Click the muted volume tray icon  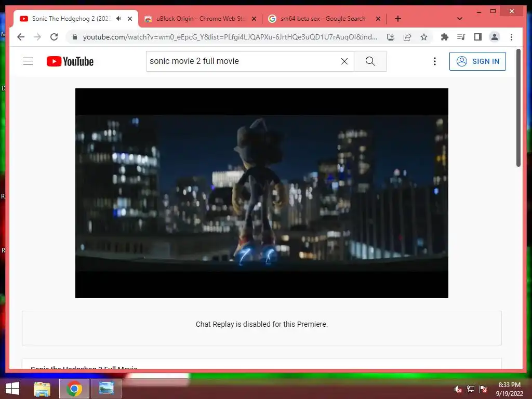pos(458,389)
